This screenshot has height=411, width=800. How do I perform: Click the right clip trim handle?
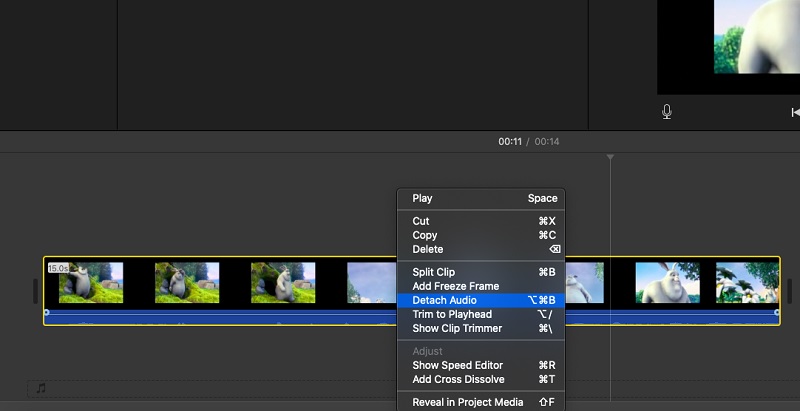pyautogui.click(x=789, y=291)
